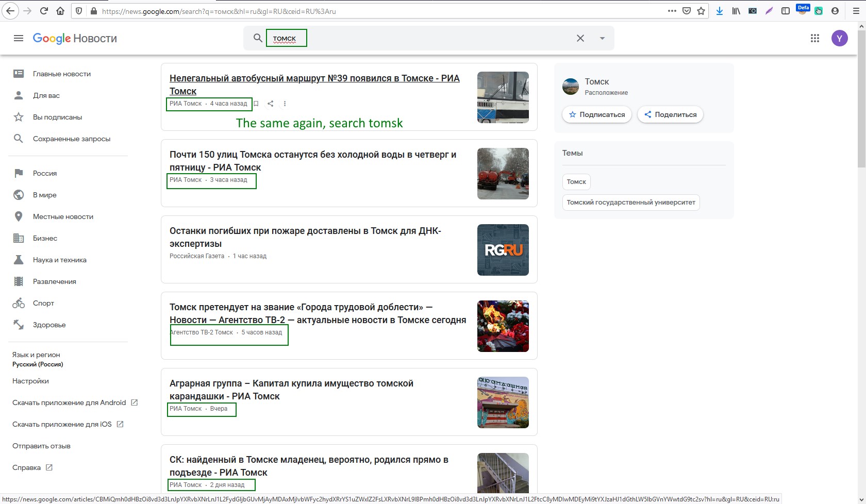Click the browser address bar URL
This screenshot has height=504, width=866.
pyautogui.click(x=381, y=11)
